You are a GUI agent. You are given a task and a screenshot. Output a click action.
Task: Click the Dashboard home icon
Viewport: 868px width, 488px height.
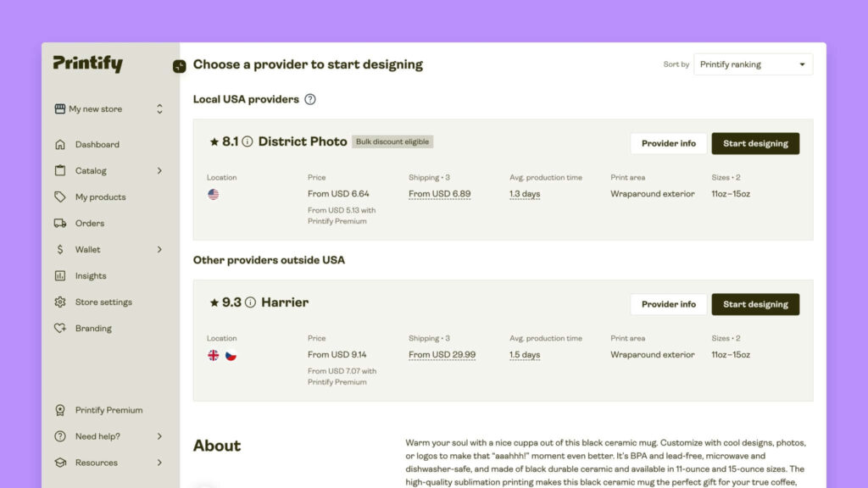[60, 144]
